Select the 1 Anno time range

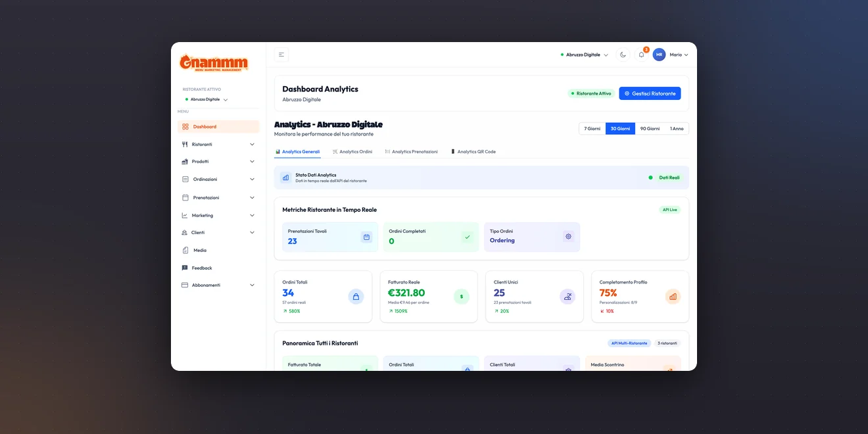point(677,128)
